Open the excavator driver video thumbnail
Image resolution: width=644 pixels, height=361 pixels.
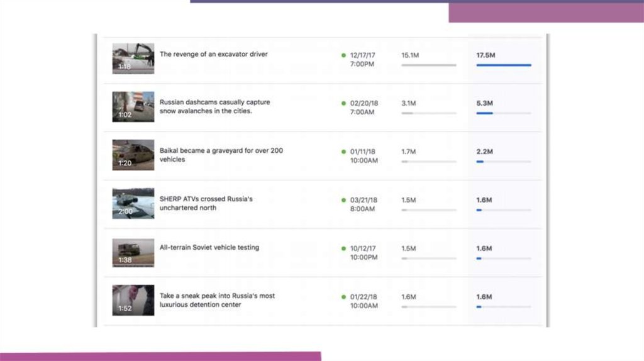[133, 58]
